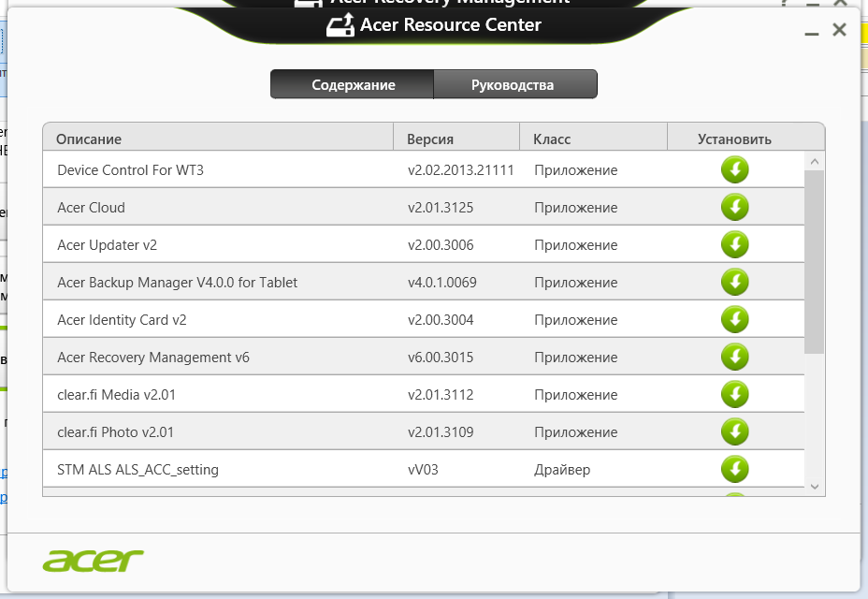This screenshot has height=599, width=868.
Task: Click version cell v2.00.3004
Action: 441,320
